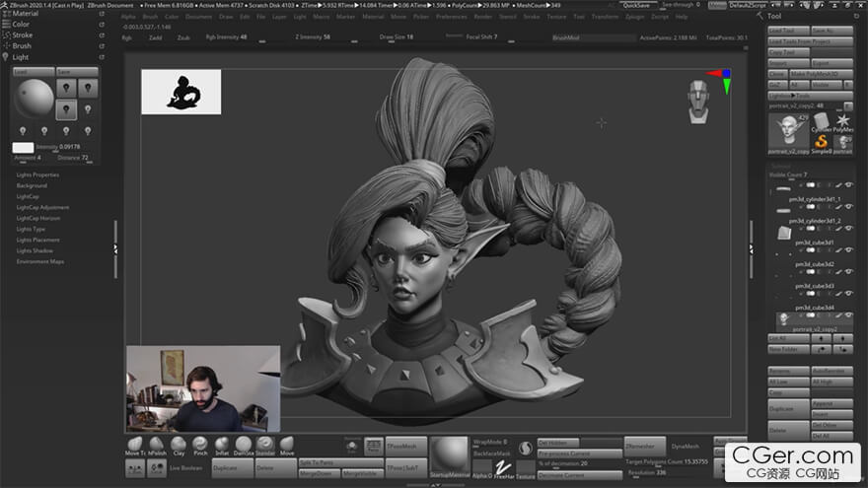868x488 pixels.
Task: Click the Persp view icon
Action: point(374,446)
